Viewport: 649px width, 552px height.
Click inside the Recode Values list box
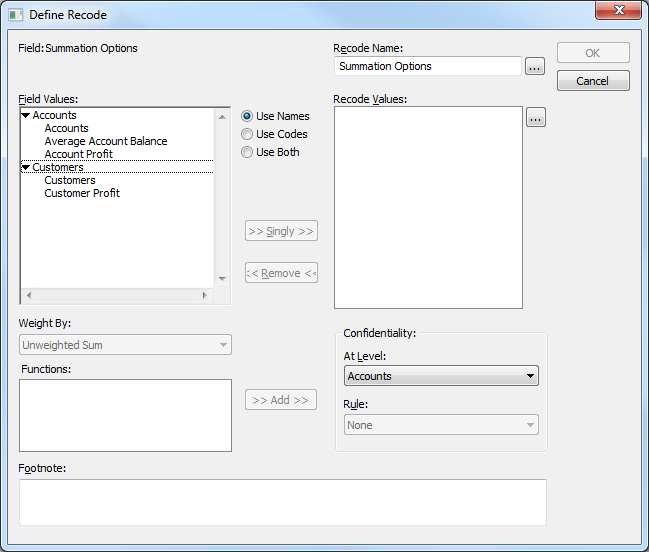point(428,207)
